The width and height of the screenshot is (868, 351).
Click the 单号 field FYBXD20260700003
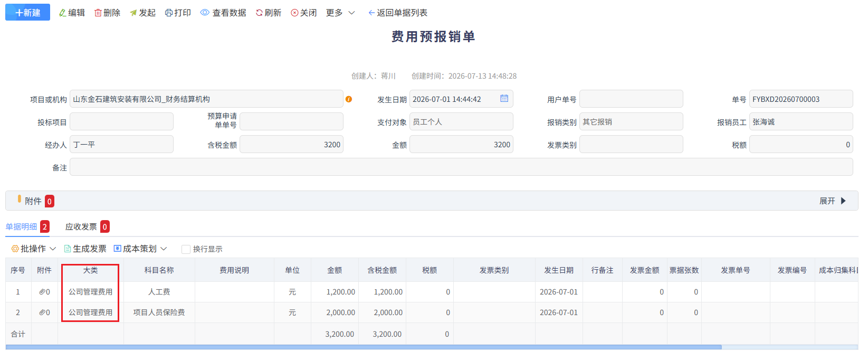(x=801, y=99)
